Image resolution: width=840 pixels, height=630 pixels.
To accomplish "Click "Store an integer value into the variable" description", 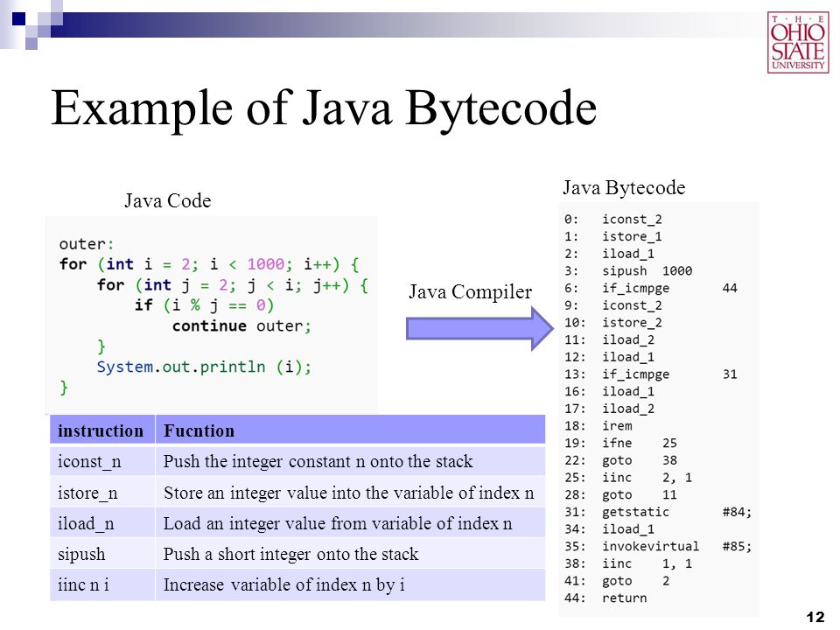I will (x=349, y=493).
